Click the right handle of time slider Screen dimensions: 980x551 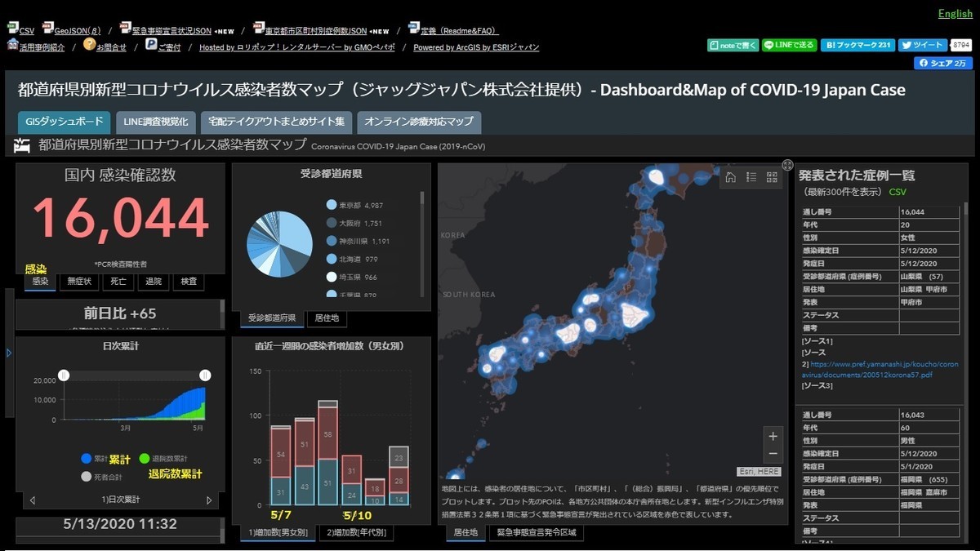pyautogui.click(x=205, y=375)
